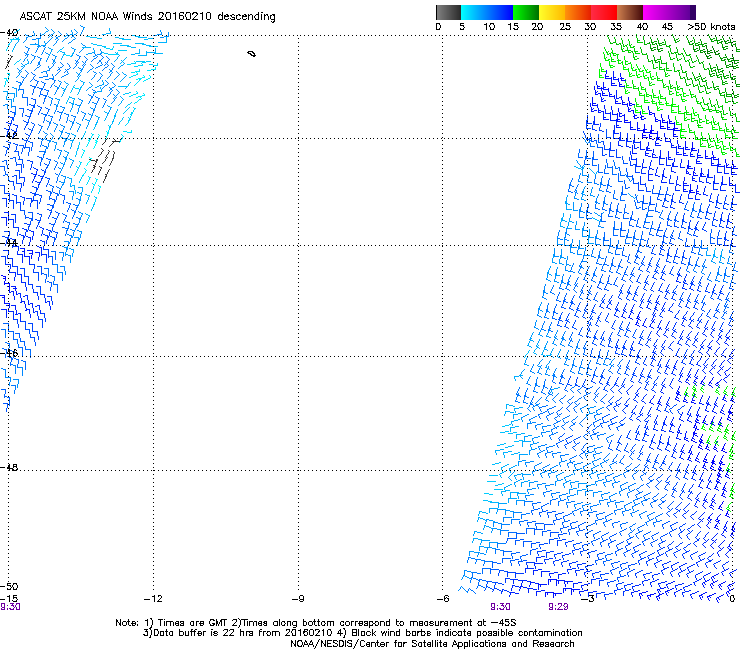Click the legend value "10"
The image size is (740, 650).
[x=489, y=27]
